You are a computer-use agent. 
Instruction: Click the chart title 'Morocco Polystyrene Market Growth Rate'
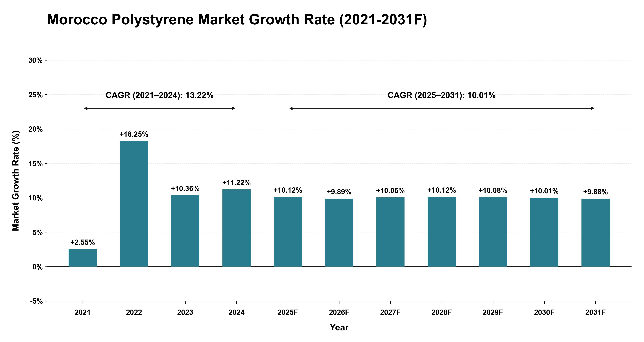point(237,20)
